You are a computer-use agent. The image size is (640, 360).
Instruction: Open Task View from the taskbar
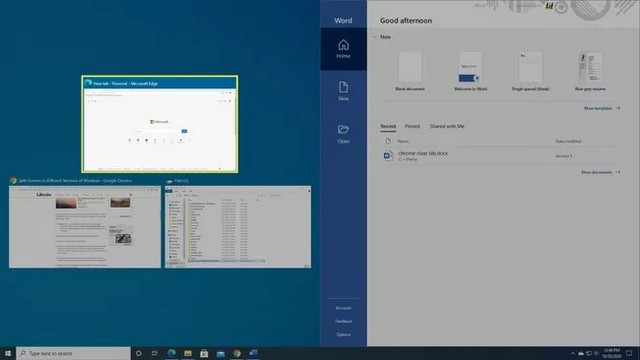point(155,353)
